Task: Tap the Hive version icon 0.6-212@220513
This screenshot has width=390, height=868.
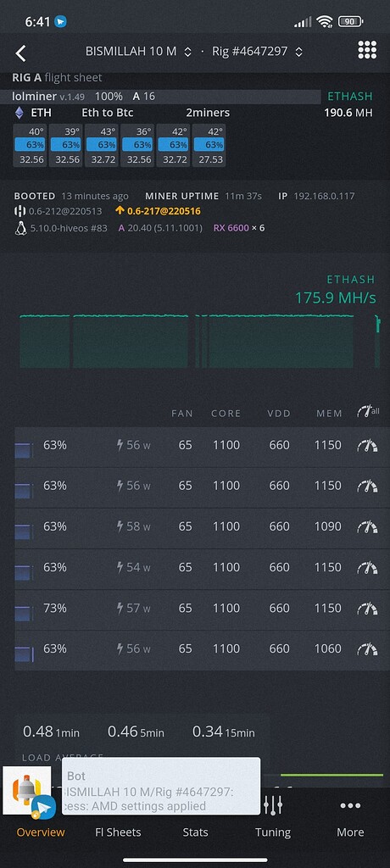Action: [x=20, y=211]
